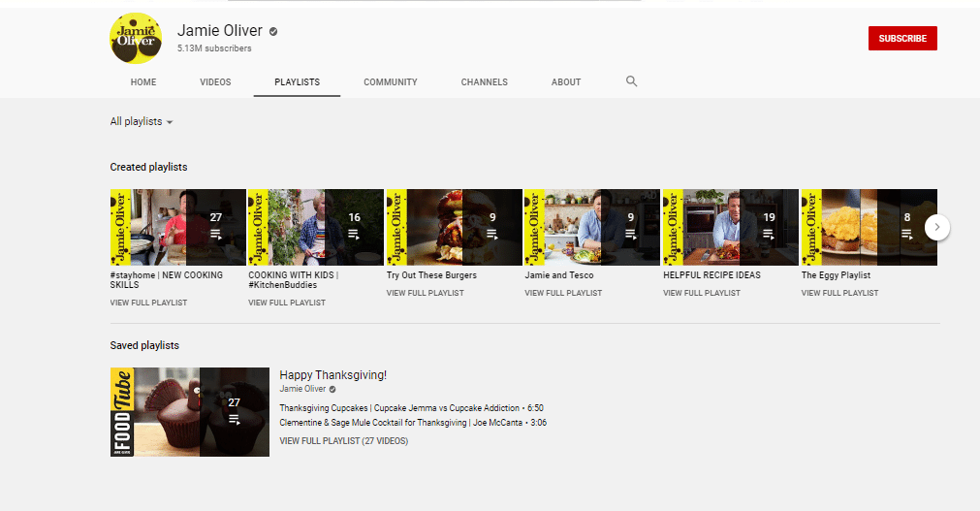Image resolution: width=980 pixels, height=511 pixels.
Task: Switch to the VIDEOS tab
Action: [215, 82]
